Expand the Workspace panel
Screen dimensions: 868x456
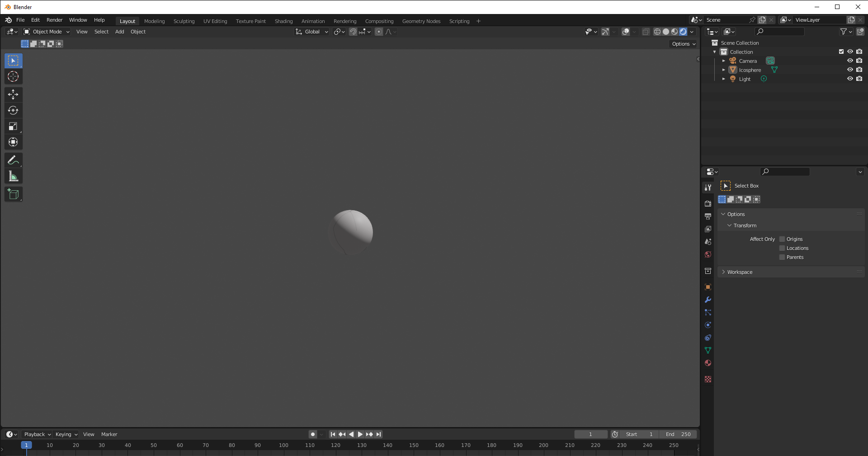point(740,272)
